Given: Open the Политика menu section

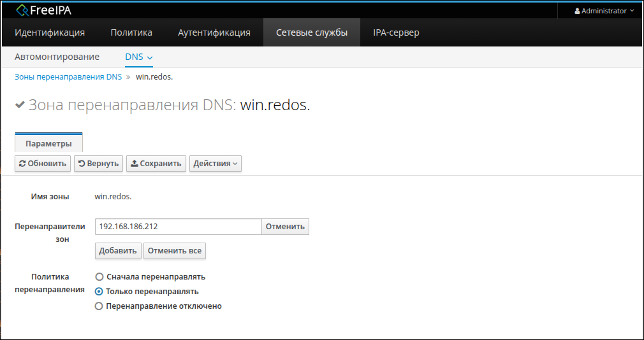Looking at the screenshot, I should (x=131, y=32).
